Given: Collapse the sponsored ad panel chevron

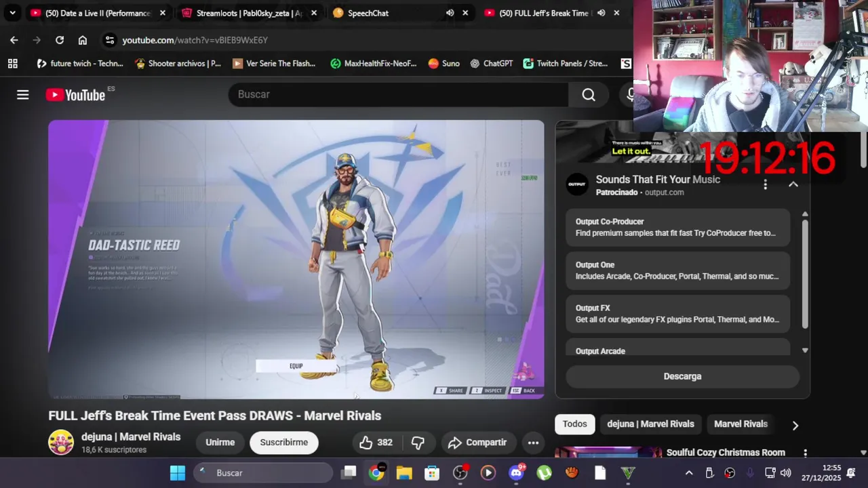Looking at the screenshot, I should pos(793,184).
